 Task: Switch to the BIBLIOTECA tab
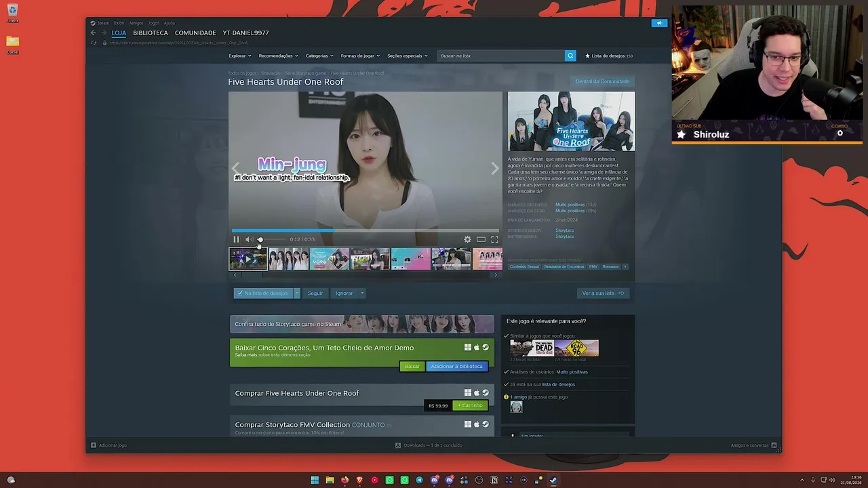pos(151,33)
